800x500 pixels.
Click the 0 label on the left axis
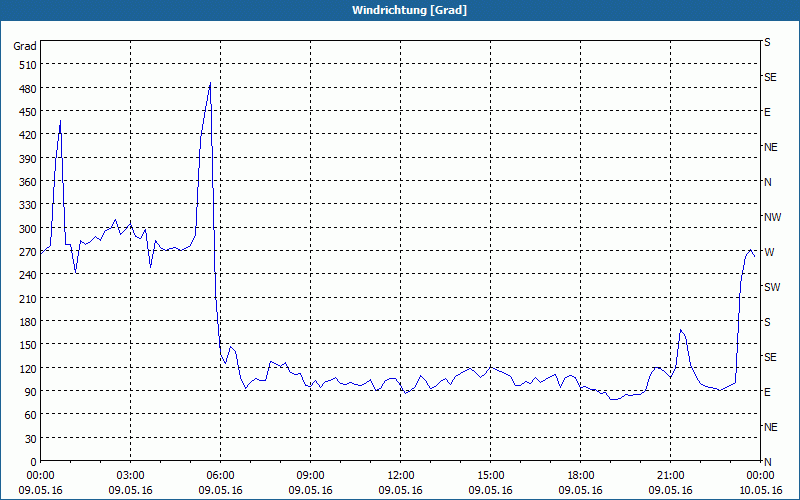tap(34, 462)
